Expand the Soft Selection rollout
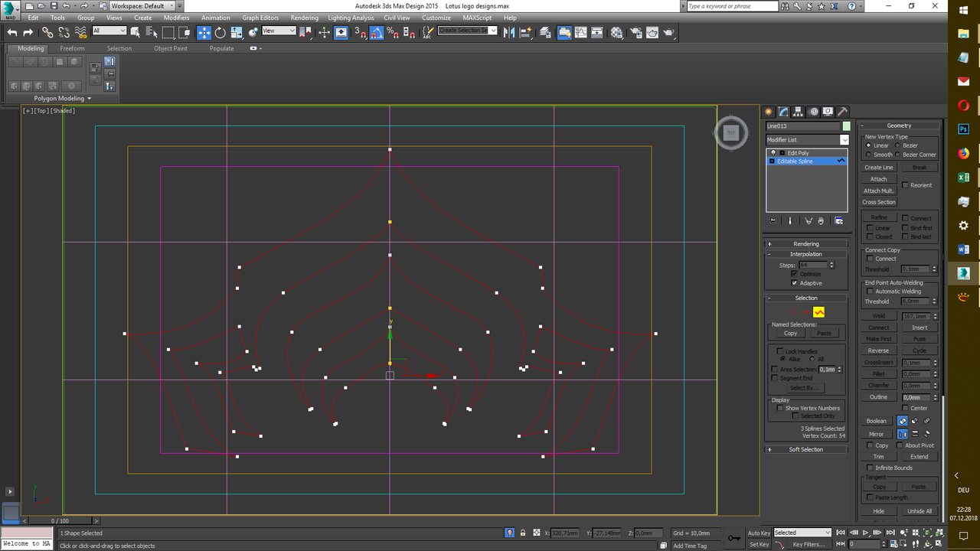The width and height of the screenshot is (980, 551). (x=806, y=450)
